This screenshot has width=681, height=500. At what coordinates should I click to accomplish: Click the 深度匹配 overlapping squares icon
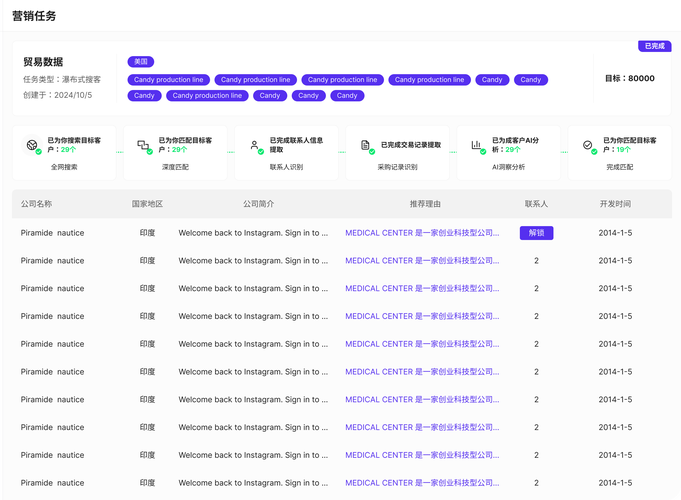point(143,145)
